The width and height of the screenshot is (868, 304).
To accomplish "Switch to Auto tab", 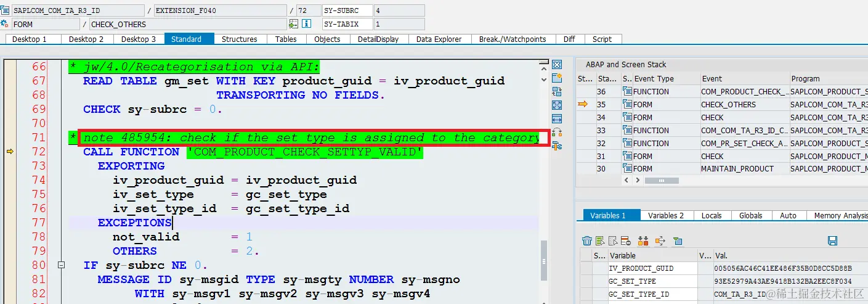I will click(x=788, y=215).
